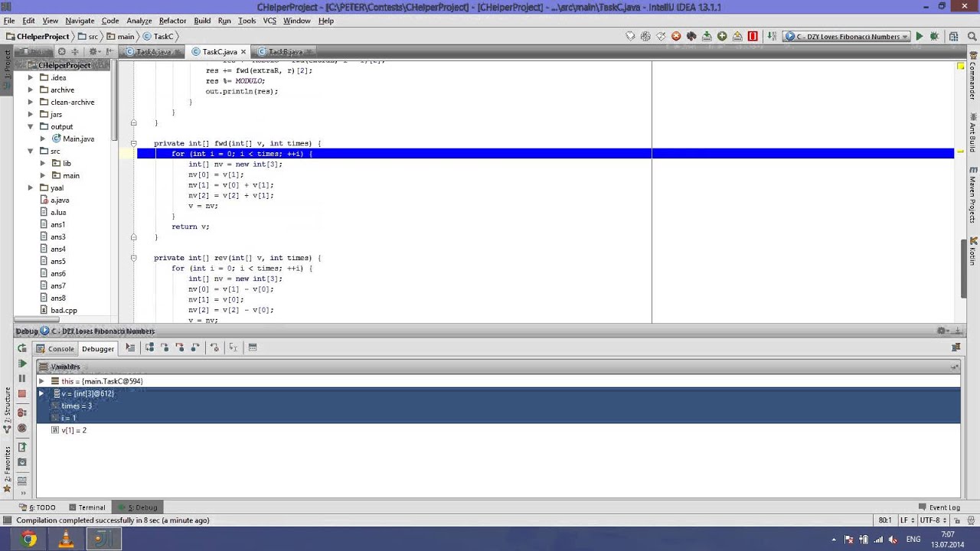Stop the debug session red square

(22, 394)
